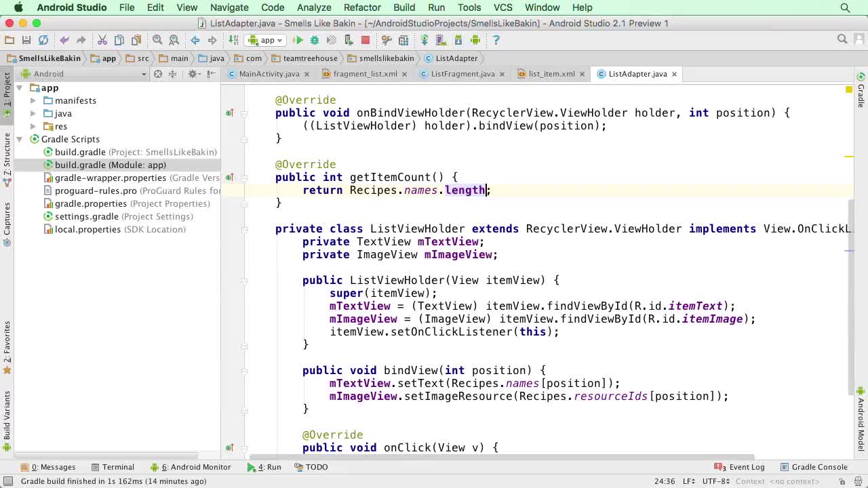Click the Save All disk icon

tap(26, 40)
